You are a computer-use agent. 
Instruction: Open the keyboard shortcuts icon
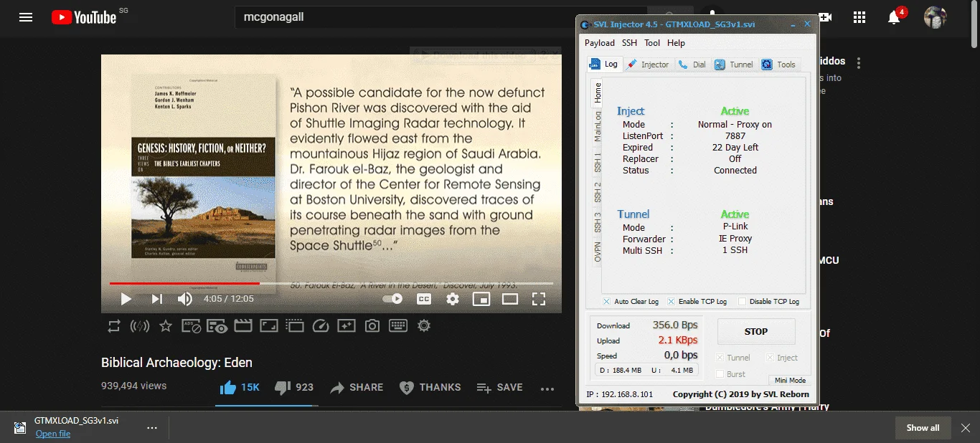coord(398,326)
